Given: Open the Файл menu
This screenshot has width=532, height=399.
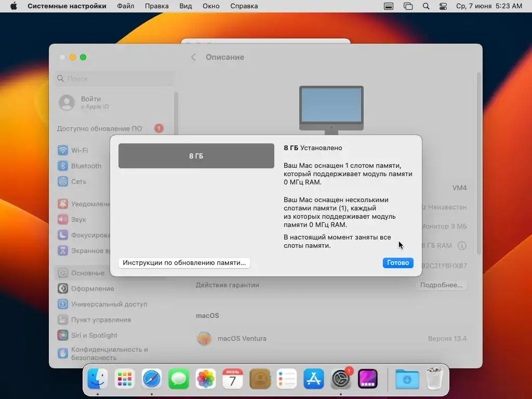Looking at the screenshot, I should pos(126,6).
